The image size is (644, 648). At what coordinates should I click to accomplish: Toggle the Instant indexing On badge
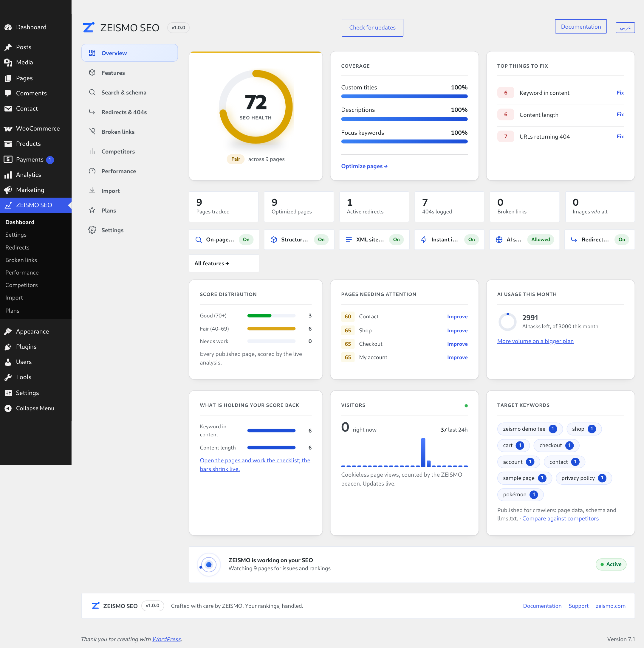coord(472,239)
